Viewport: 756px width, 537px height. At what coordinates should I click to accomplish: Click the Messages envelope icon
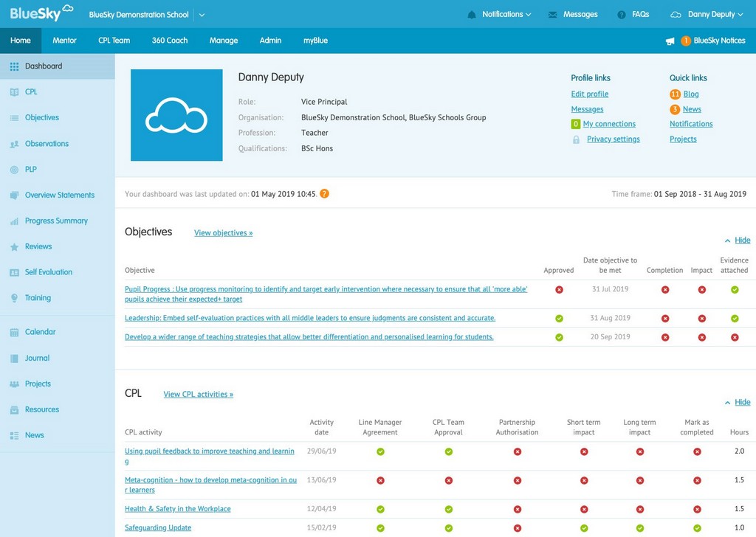point(552,15)
